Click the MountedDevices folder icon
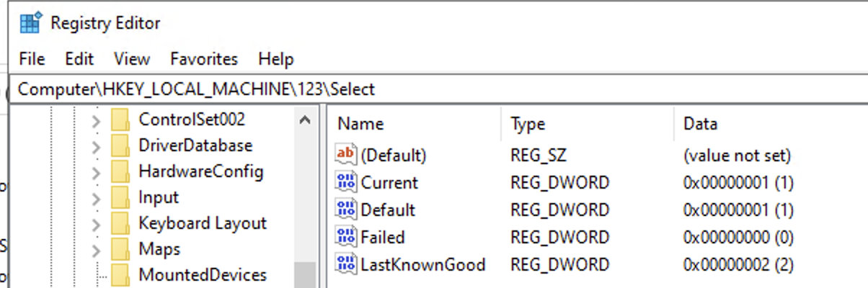 pos(120,275)
